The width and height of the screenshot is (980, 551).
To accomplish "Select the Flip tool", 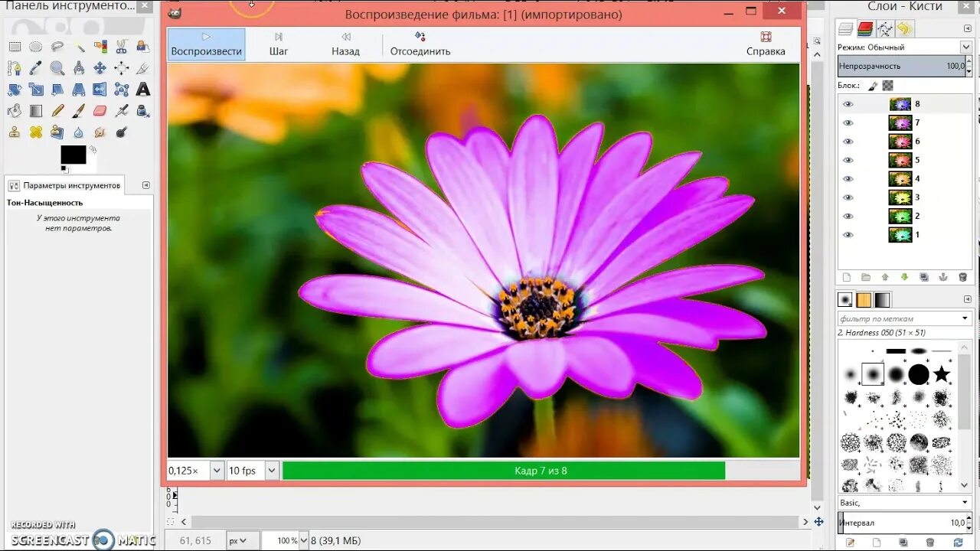I will pos(100,89).
